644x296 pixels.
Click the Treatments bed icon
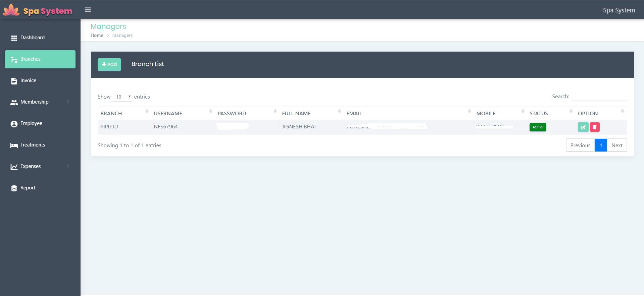point(14,145)
